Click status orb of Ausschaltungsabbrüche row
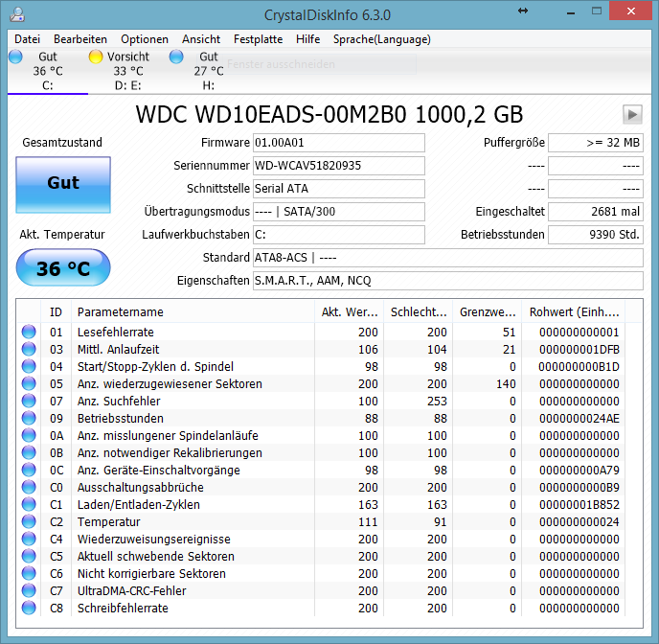 29,487
